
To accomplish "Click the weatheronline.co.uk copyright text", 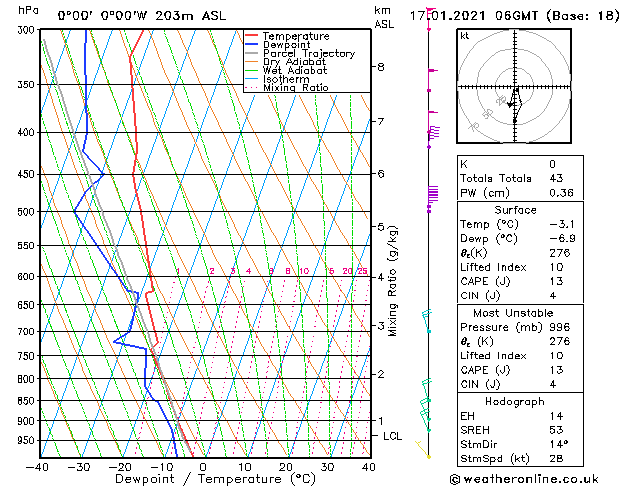I will point(524,479).
